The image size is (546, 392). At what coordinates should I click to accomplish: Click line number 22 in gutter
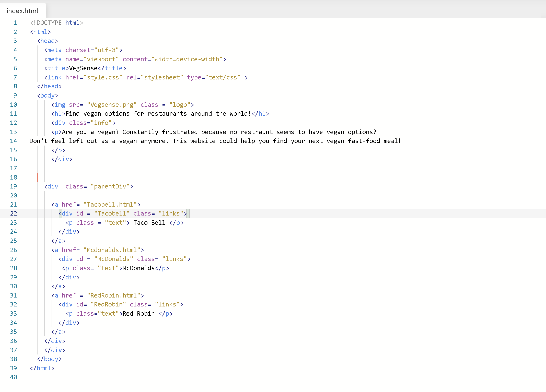tap(14, 213)
